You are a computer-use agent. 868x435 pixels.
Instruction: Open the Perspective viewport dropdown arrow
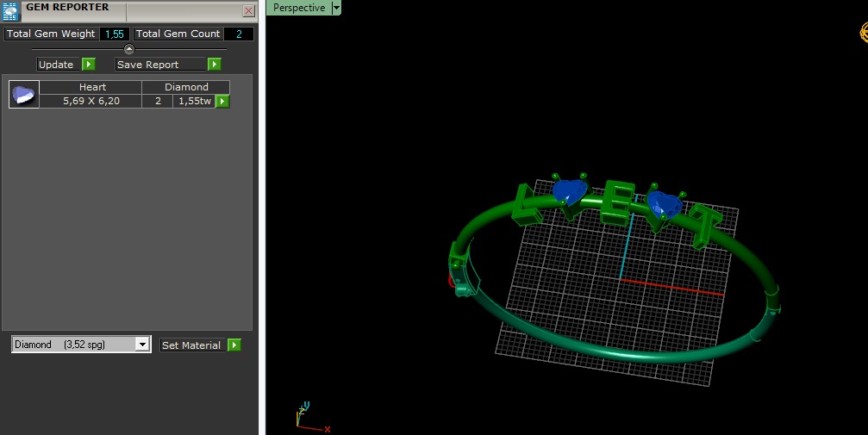336,8
